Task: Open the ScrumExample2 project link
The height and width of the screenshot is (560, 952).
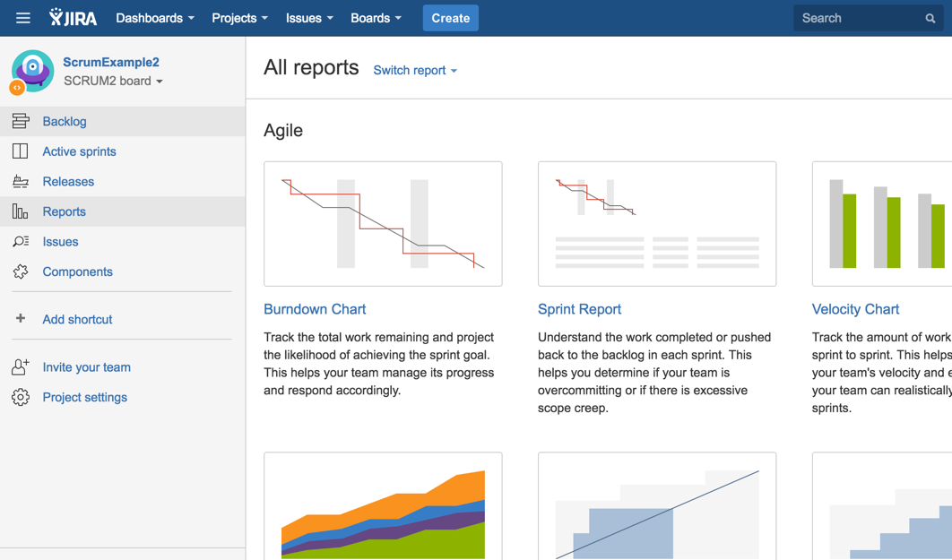Action: 111,62
